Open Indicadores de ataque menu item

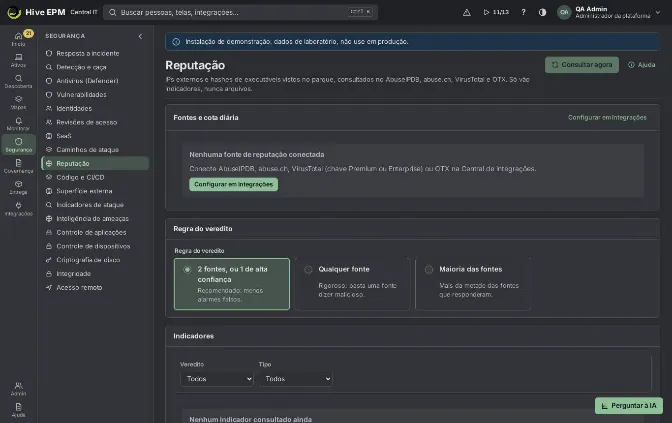95,205
